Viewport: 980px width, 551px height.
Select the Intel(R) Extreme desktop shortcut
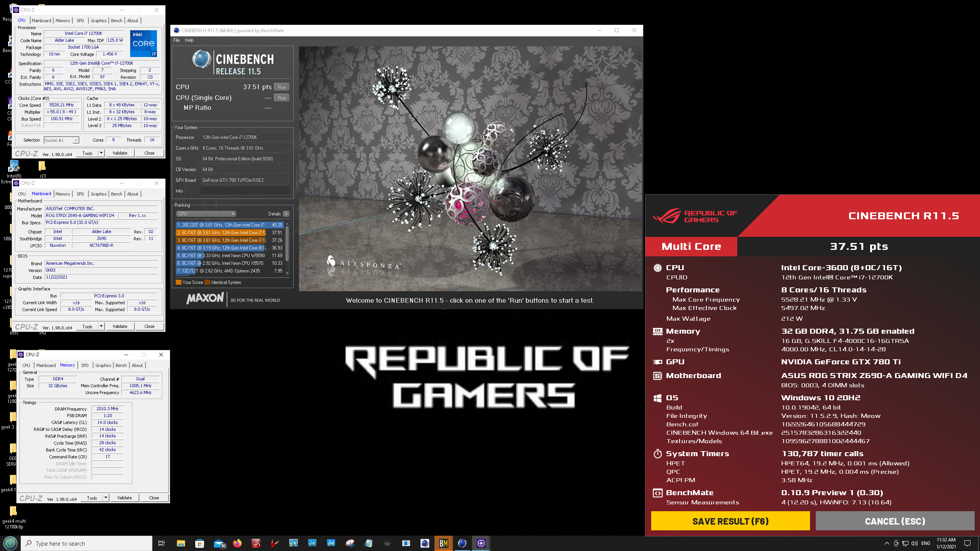(14, 171)
